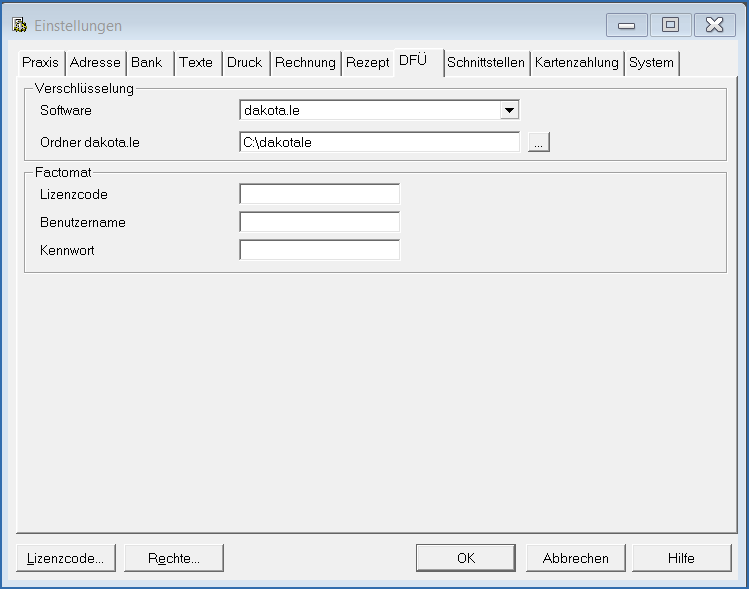Image resolution: width=749 pixels, height=589 pixels.
Task: Select the Rezept tab
Action: tap(367, 63)
